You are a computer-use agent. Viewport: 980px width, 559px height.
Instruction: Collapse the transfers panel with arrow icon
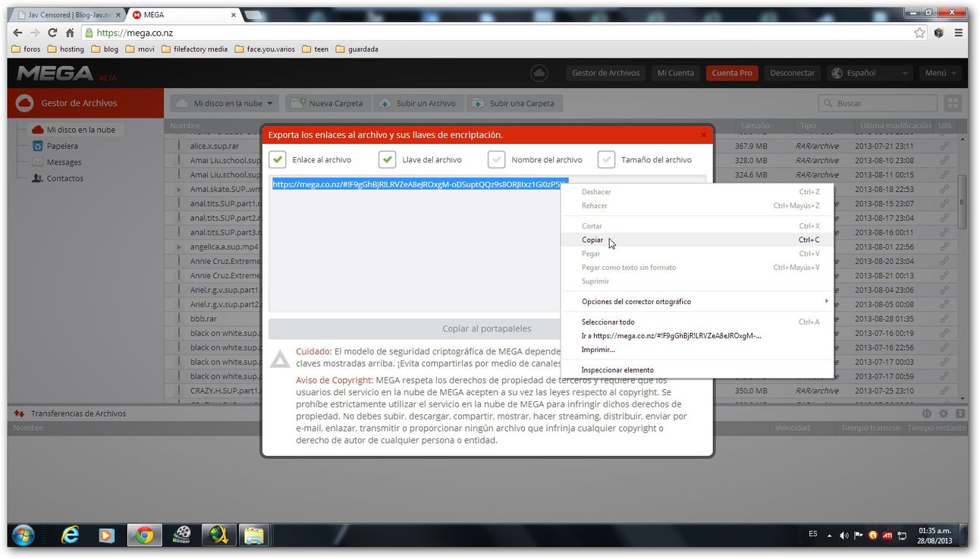(x=960, y=413)
